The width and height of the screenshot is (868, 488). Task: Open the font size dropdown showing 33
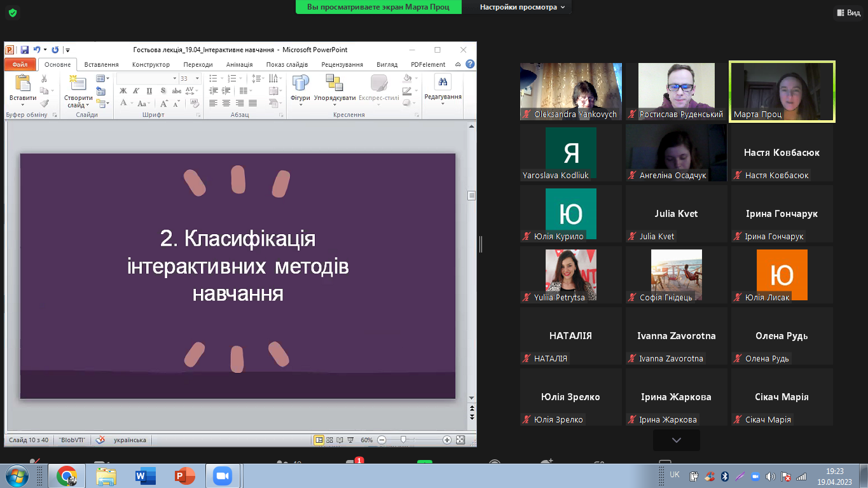coord(197,79)
